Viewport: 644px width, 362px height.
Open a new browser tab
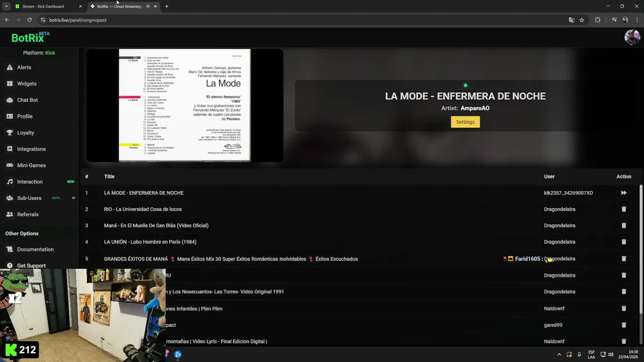(167, 7)
